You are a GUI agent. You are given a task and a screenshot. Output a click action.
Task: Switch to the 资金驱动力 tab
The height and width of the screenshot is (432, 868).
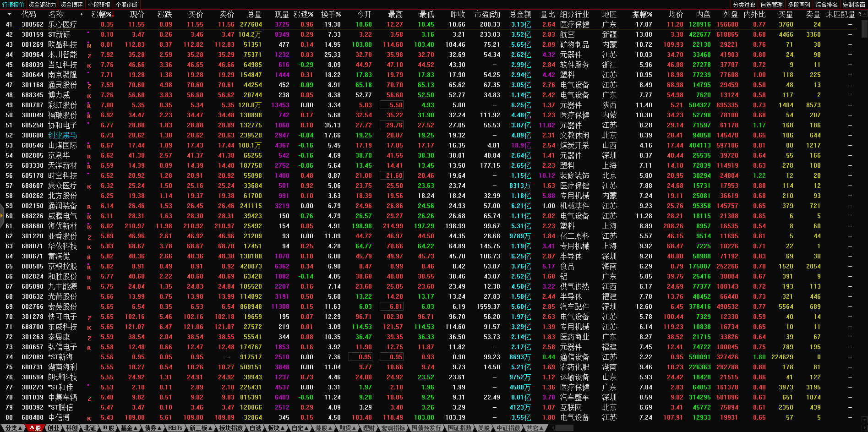point(42,5)
